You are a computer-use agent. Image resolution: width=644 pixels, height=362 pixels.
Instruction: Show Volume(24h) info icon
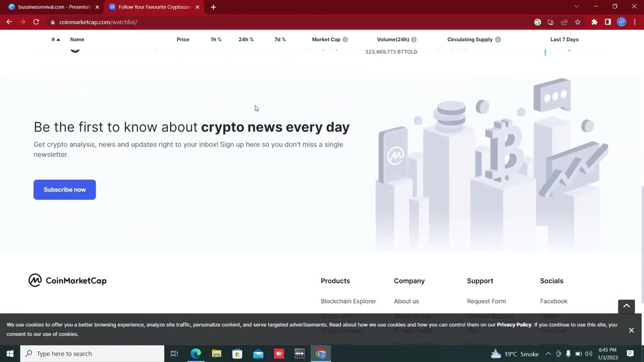click(414, 39)
